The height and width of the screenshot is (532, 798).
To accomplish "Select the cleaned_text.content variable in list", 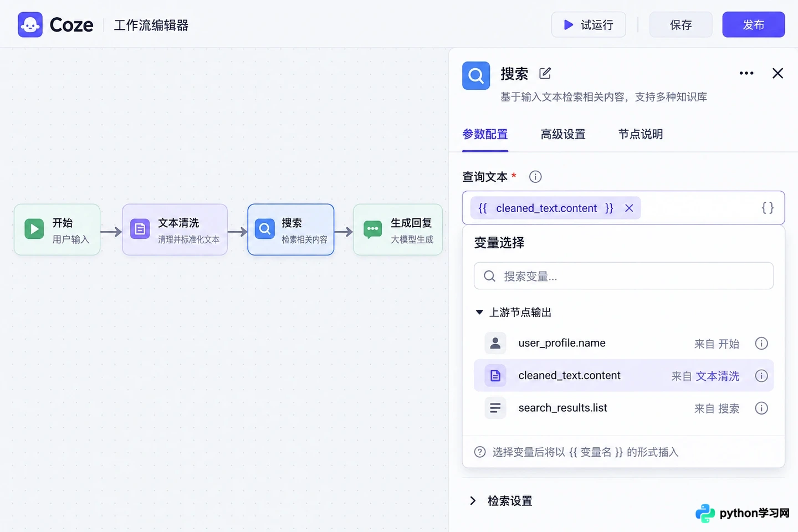I will click(623, 376).
